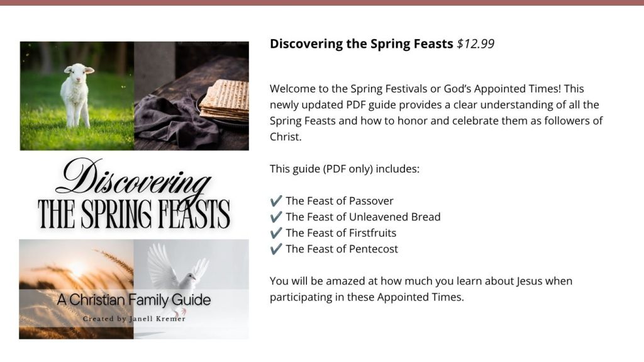Image resolution: width=644 pixels, height=362 pixels.
Task: Click the $12.99 price text
Action: point(475,43)
